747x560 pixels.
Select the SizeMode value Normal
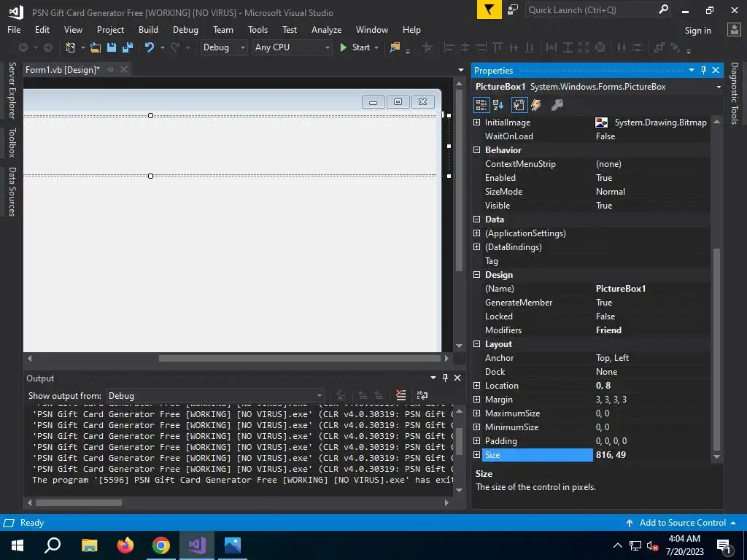[x=611, y=192]
